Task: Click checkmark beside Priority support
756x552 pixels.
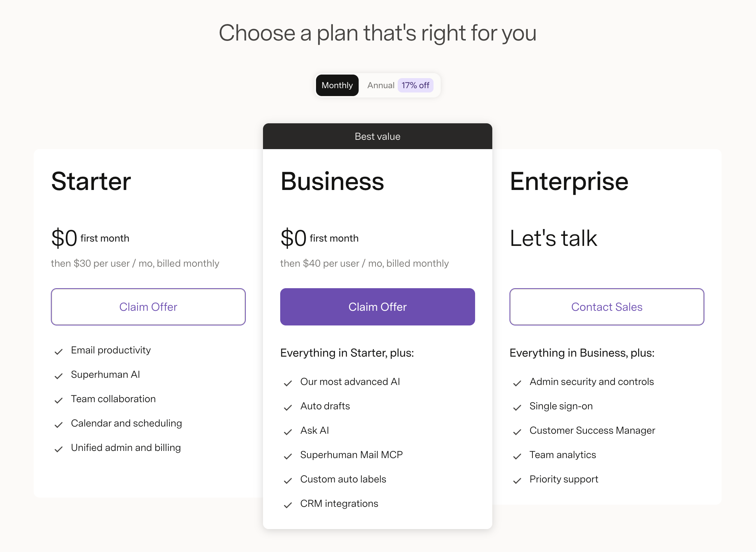Action: pyautogui.click(x=517, y=481)
